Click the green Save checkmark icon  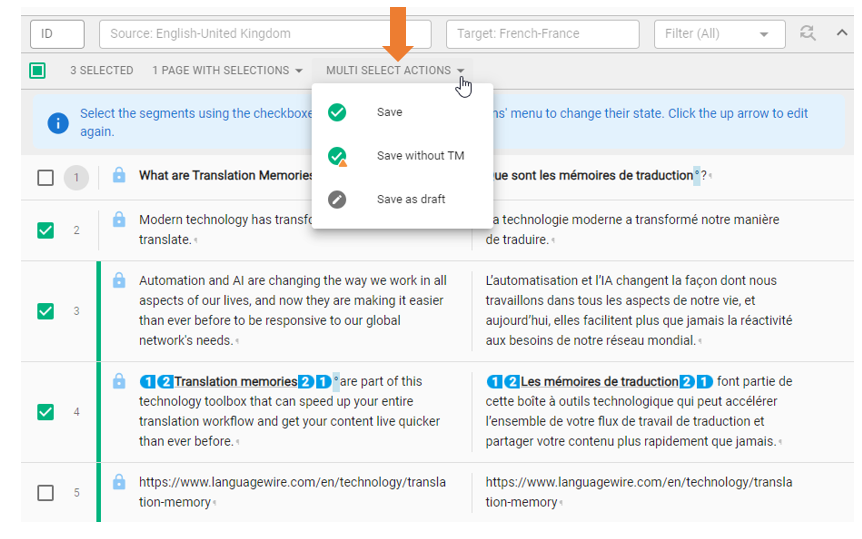coord(337,113)
